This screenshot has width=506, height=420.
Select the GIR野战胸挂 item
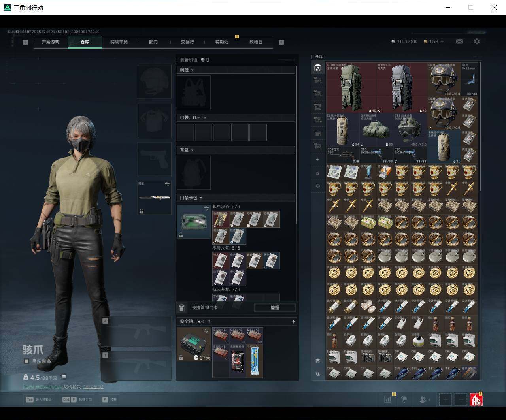click(377, 130)
